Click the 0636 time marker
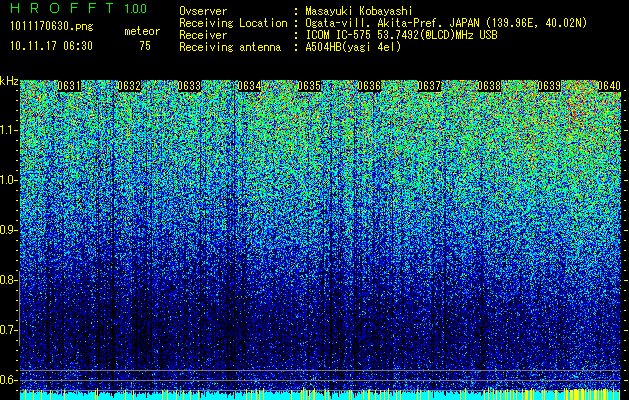Screen dimensions: 629x400 (369, 86)
